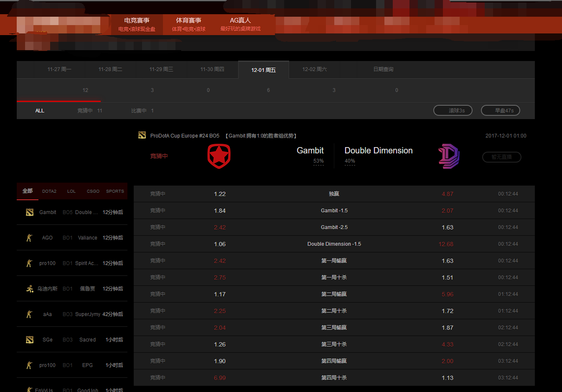The image size is (562, 392).
Task: Click the Dota 2 icon in the Gambit sidebar row
Action: 30,212
